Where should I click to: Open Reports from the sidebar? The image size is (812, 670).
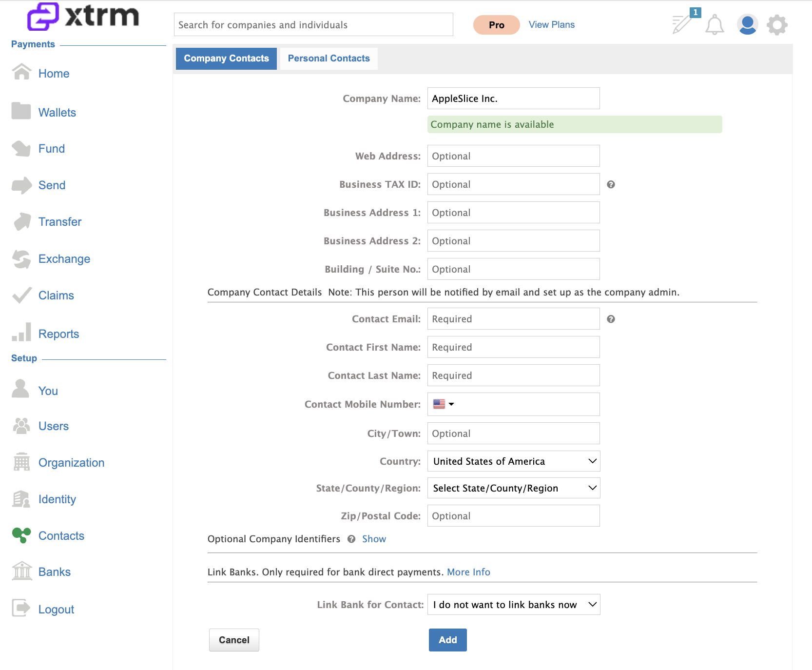click(x=59, y=334)
